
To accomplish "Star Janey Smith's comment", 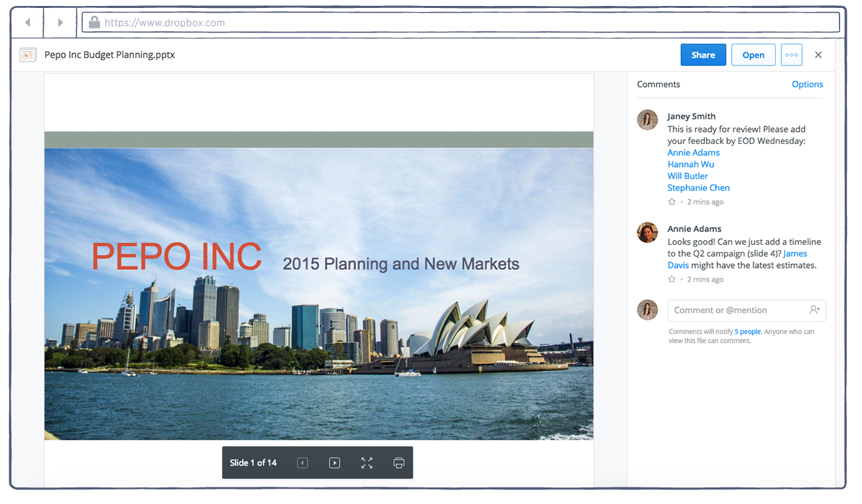I will [x=672, y=202].
